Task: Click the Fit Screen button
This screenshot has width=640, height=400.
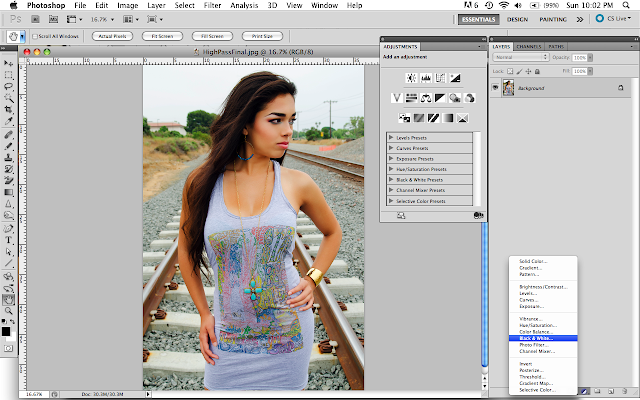Action: 162,36
